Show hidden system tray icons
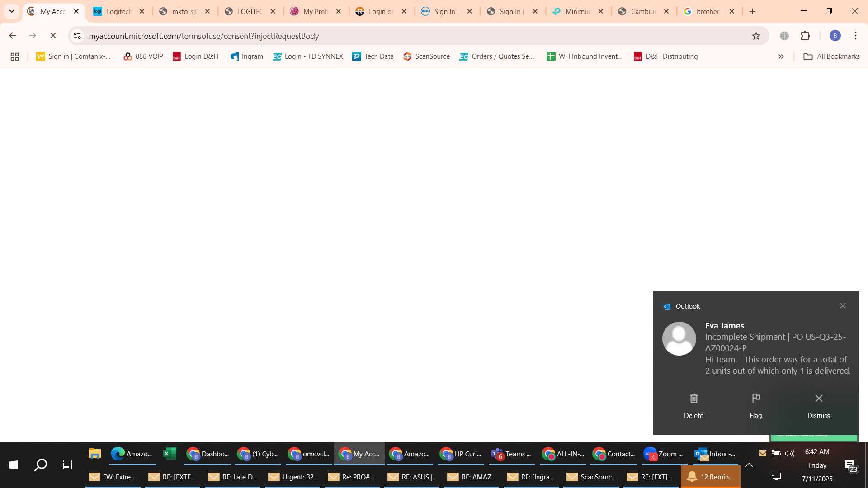Screen dimensions: 868x488 point(749,465)
